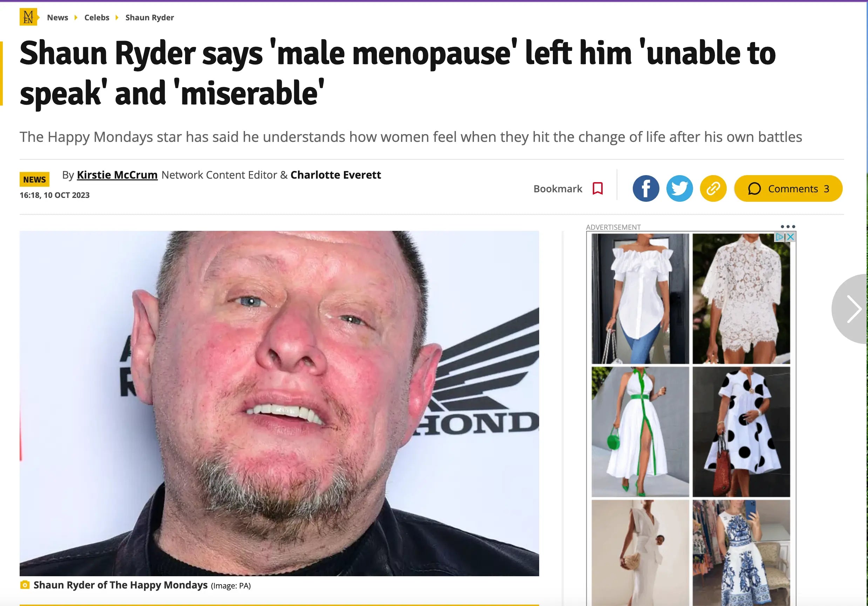868x606 pixels.
Task: Open the Shaun Ryder main photo
Action: coord(279,403)
